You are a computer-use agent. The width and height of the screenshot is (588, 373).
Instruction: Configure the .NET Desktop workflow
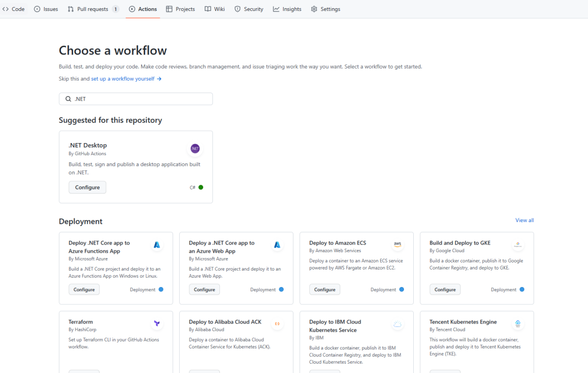(x=87, y=187)
